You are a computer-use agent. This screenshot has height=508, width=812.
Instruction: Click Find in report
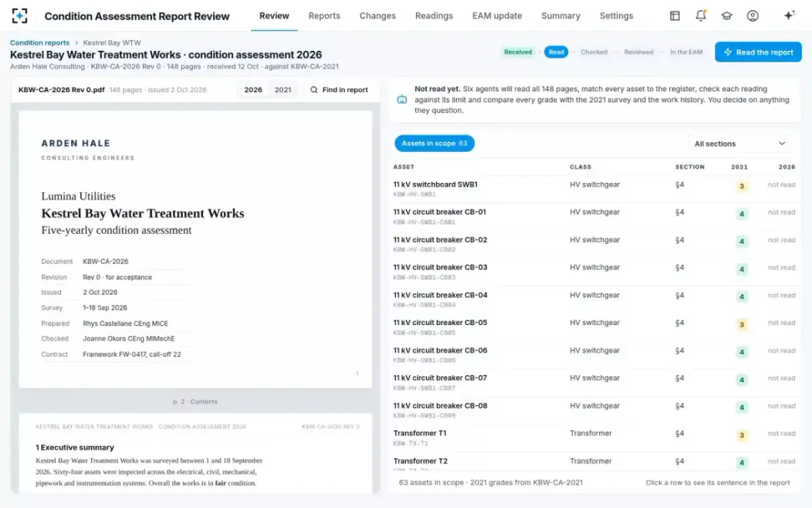(x=339, y=89)
